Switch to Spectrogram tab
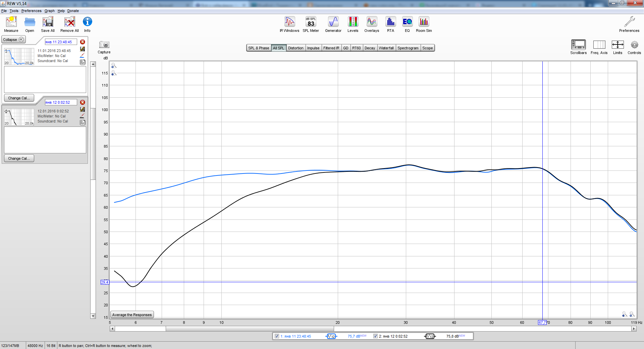This screenshot has height=349, width=644. coord(408,48)
